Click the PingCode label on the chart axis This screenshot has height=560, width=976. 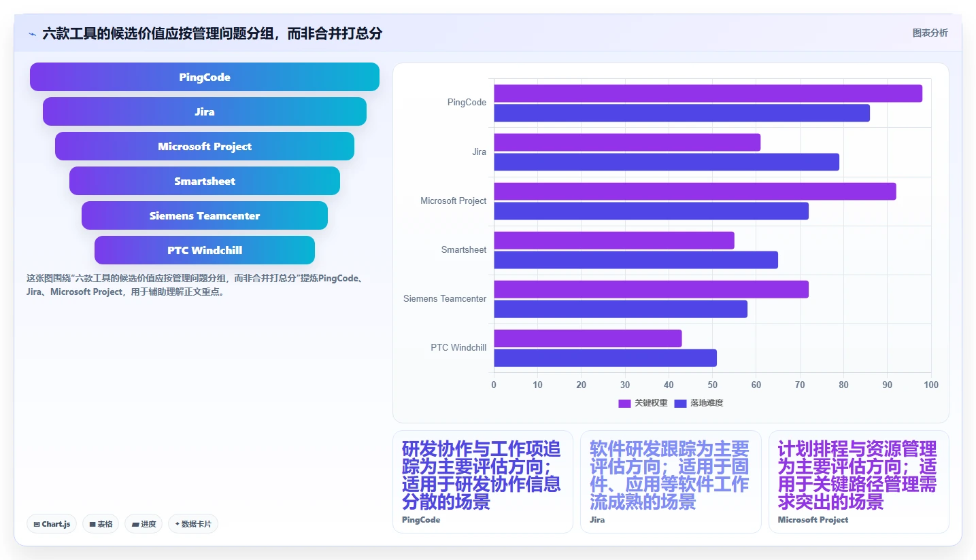coord(467,103)
